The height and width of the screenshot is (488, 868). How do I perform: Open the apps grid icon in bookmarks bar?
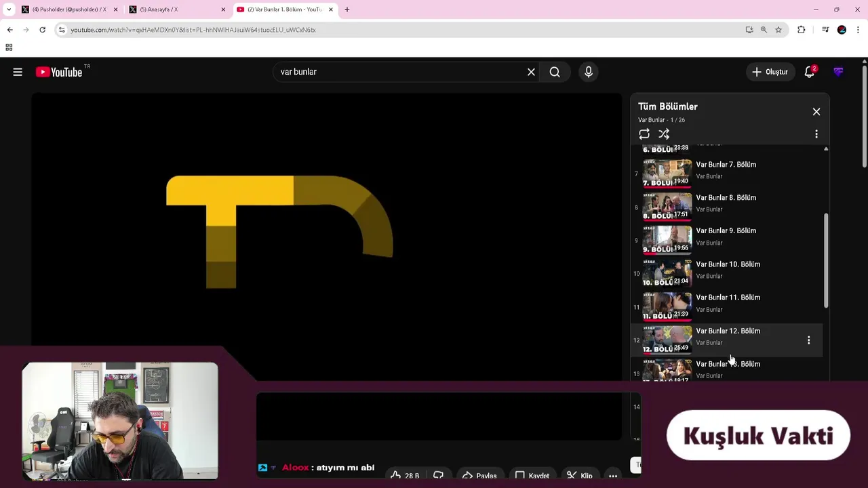(x=9, y=47)
